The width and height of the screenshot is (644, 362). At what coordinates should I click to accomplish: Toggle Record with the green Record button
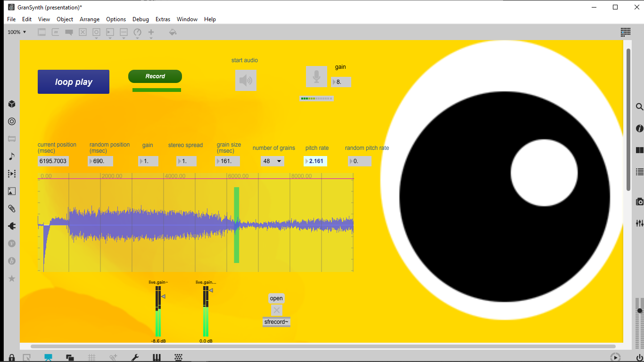click(x=155, y=76)
